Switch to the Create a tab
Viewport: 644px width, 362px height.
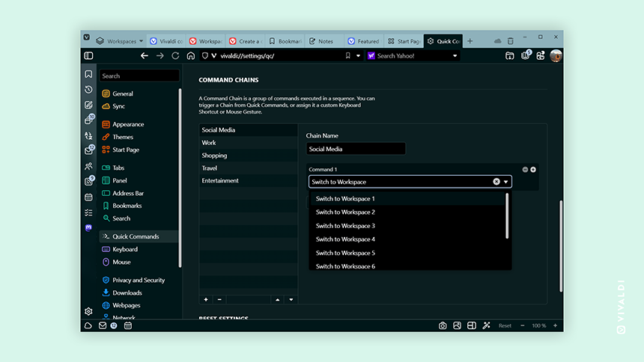coord(245,41)
